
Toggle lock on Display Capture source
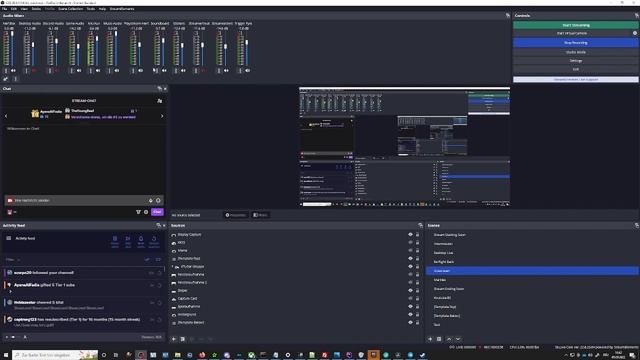pyautogui.click(x=417, y=235)
